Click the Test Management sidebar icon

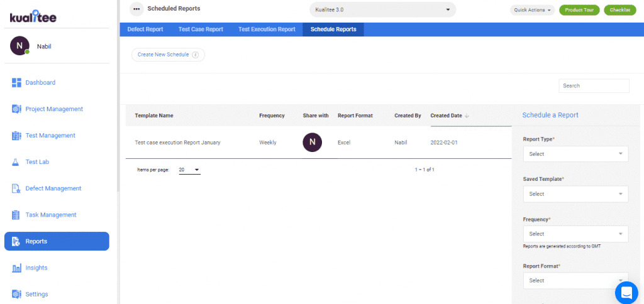[x=17, y=136]
